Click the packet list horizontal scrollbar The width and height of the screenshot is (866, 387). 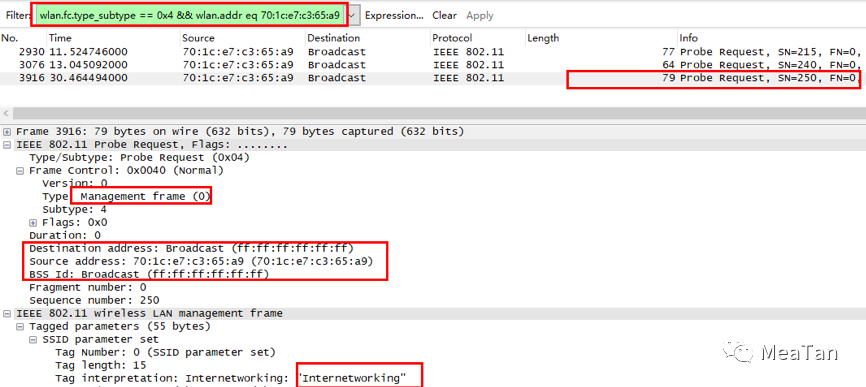pos(439,113)
